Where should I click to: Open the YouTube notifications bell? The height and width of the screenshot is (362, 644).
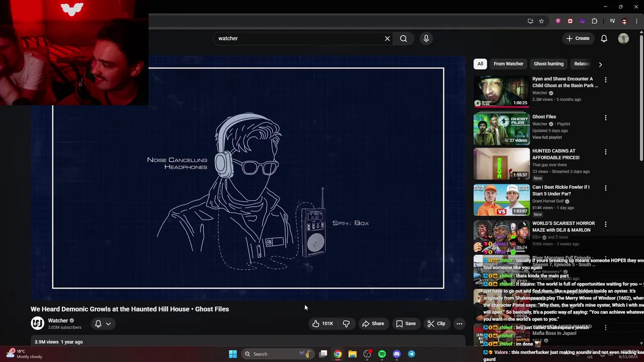[x=604, y=38]
